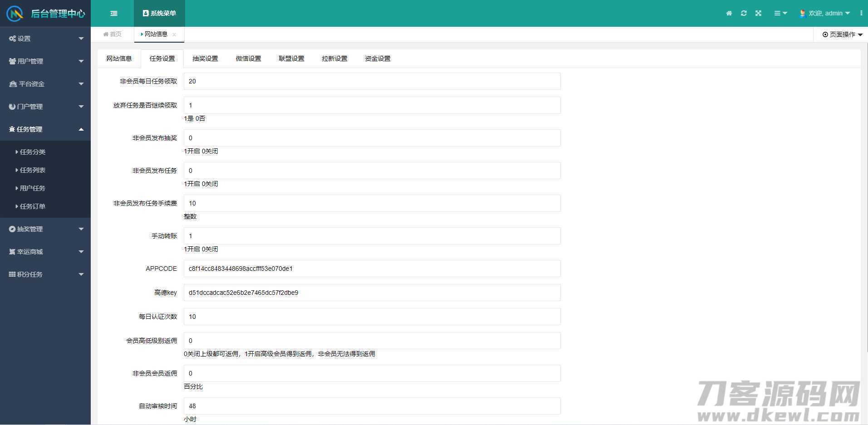
Task: Expand the 幸运商城 sidebar menu
Action: pos(45,252)
